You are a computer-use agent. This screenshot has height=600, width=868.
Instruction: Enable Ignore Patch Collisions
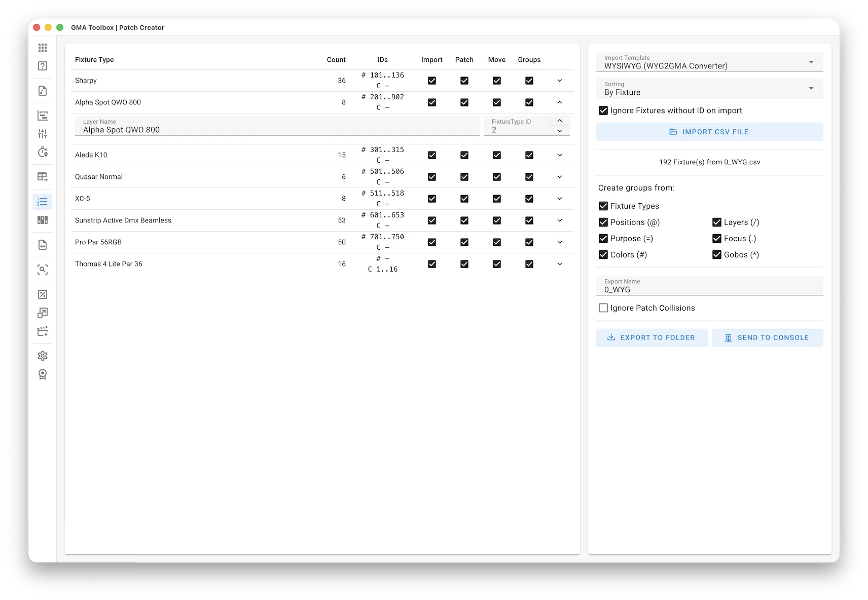[x=603, y=308]
